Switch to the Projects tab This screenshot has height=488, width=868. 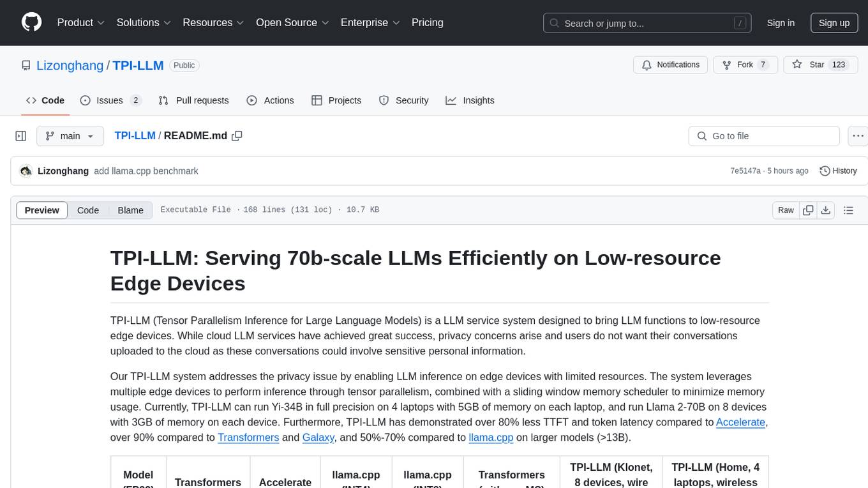pyautogui.click(x=336, y=100)
